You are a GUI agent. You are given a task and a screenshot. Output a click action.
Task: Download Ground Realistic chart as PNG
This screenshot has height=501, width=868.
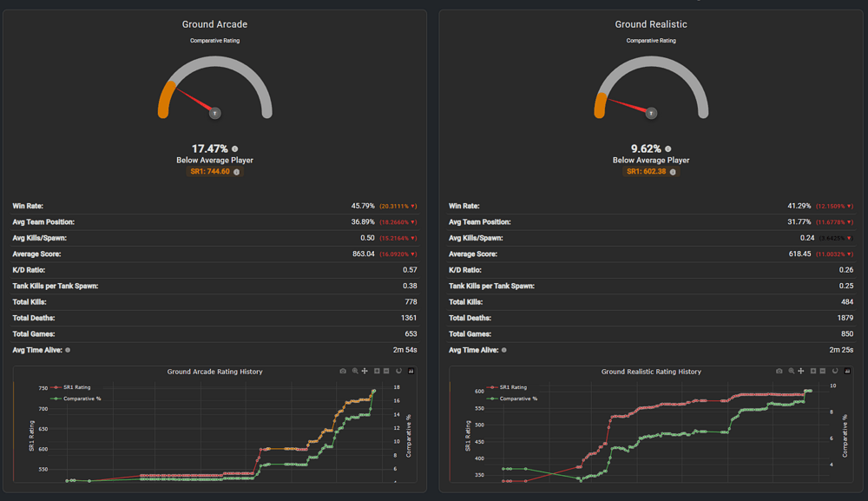coord(779,371)
